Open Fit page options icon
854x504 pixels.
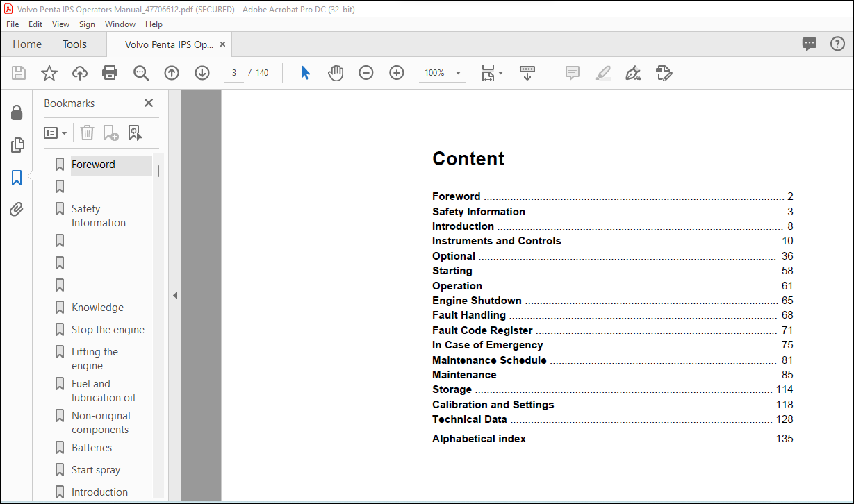pos(492,73)
